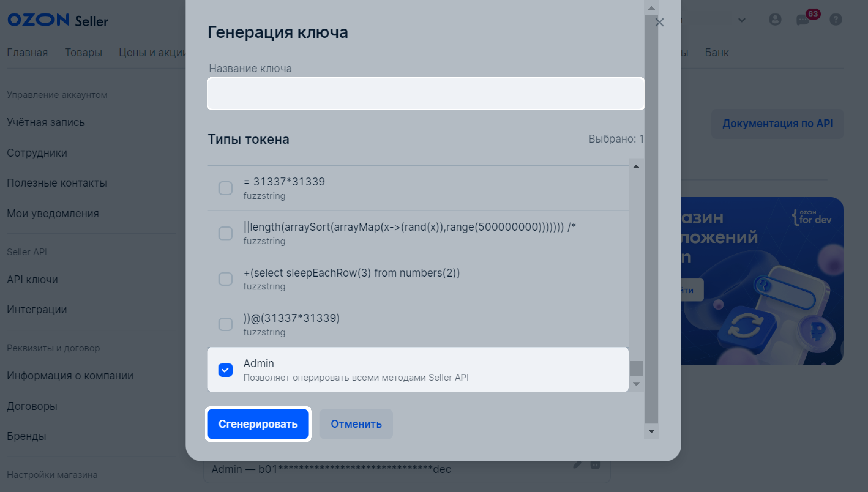Click the edit pencil icon beside Admin key
The height and width of the screenshot is (492, 868).
[x=578, y=465]
